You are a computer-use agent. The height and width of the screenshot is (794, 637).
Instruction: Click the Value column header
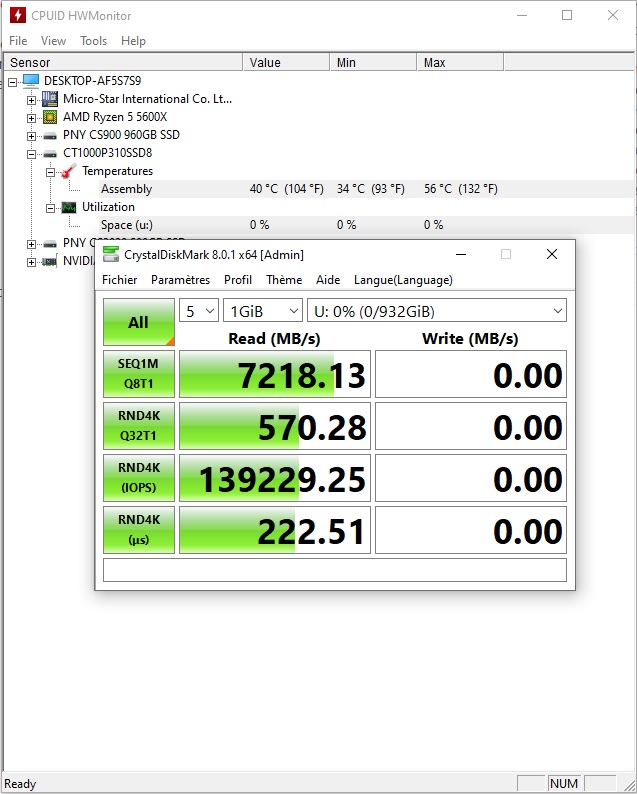tap(265, 62)
